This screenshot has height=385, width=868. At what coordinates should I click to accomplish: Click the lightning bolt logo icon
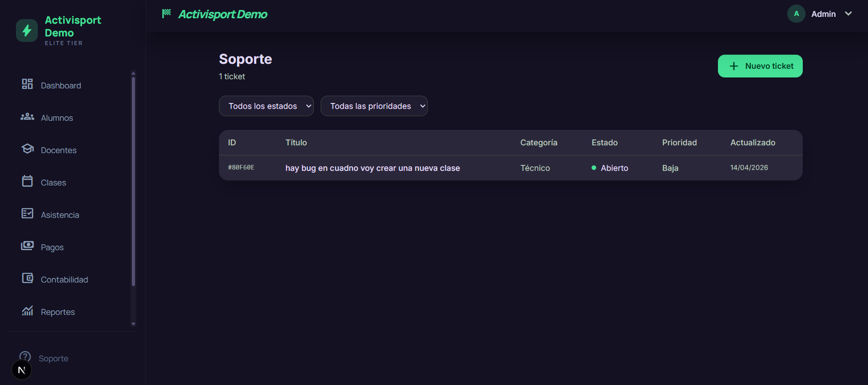27,31
